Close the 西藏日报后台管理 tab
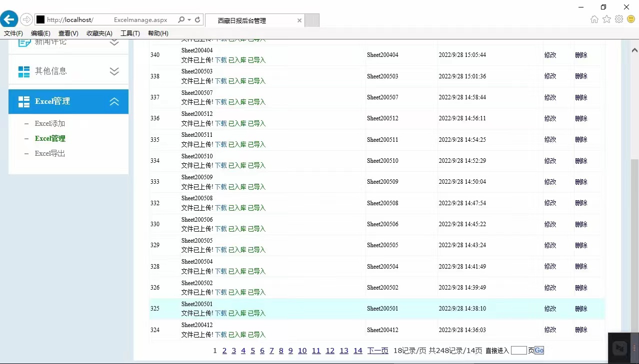 click(299, 20)
